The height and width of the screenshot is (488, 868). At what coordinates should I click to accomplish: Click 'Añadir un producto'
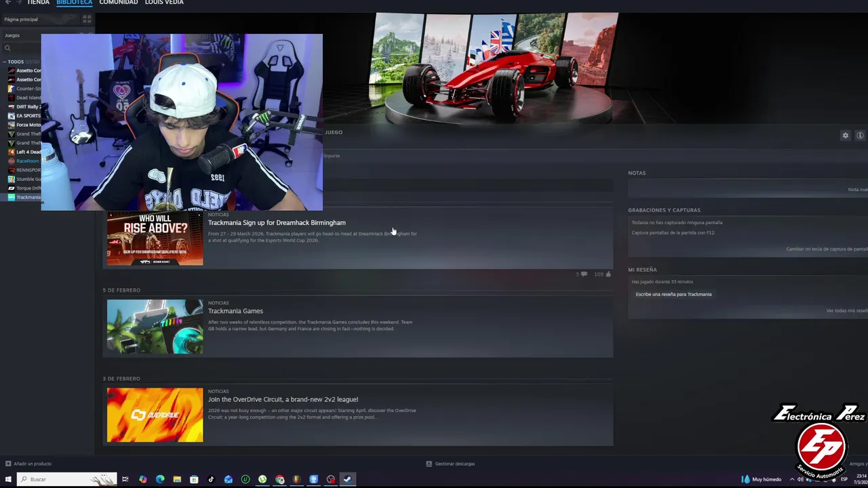pyautogui.click(x=28, y=464)
